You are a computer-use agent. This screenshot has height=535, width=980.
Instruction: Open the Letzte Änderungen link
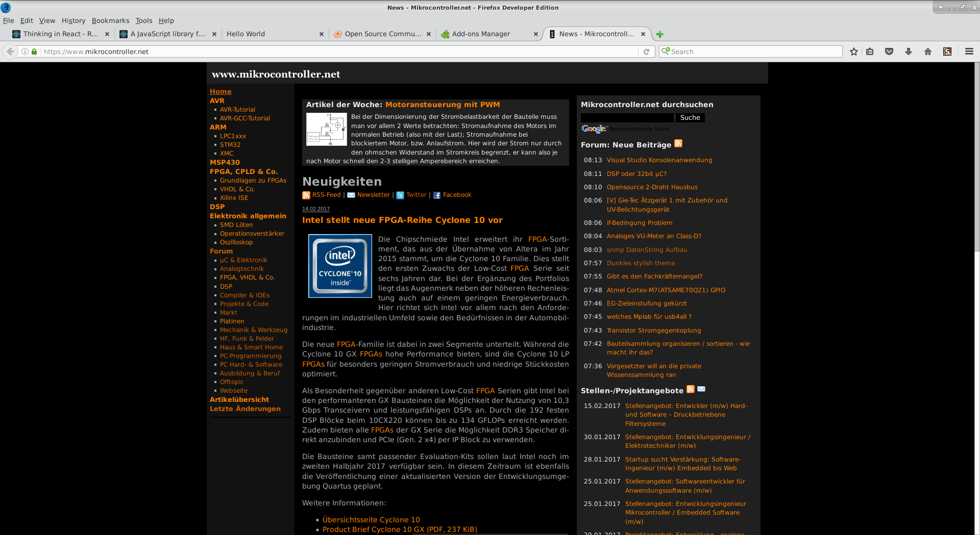[245, 409]
